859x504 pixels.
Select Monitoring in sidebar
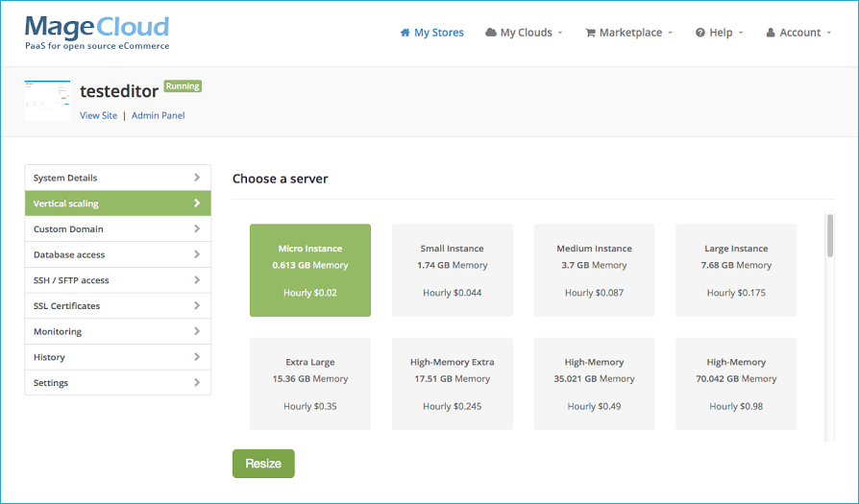pos(118,331)
